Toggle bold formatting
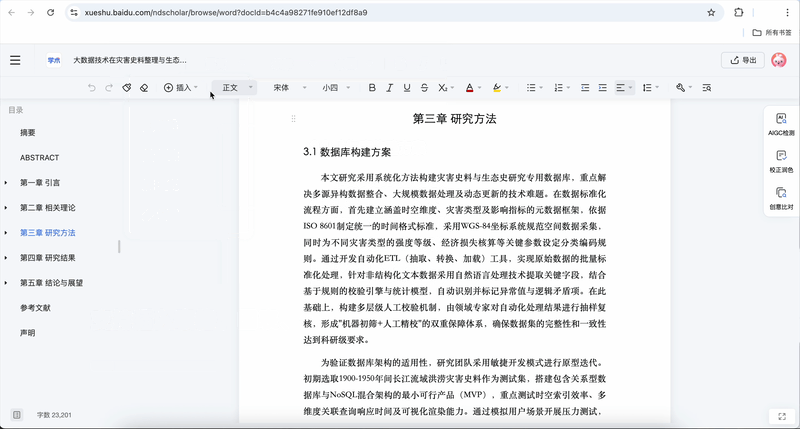This screenshot has width=800, height=429. (372, 88)
